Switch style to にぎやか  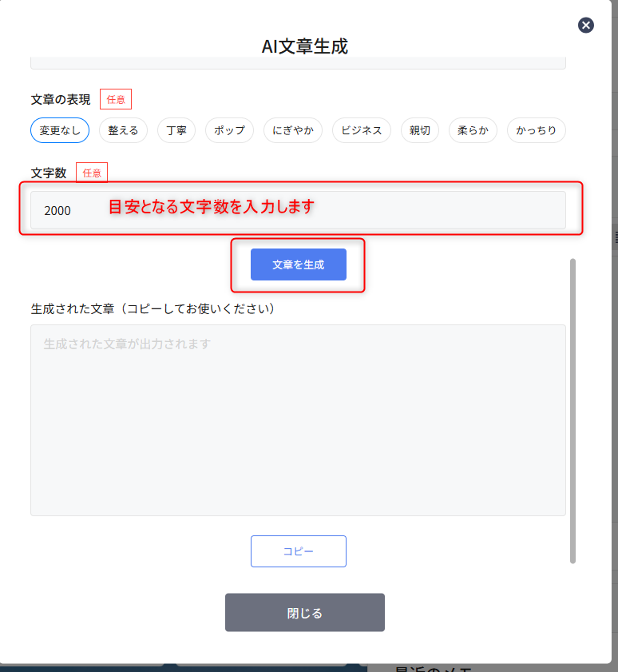click(x=293, y=130)
